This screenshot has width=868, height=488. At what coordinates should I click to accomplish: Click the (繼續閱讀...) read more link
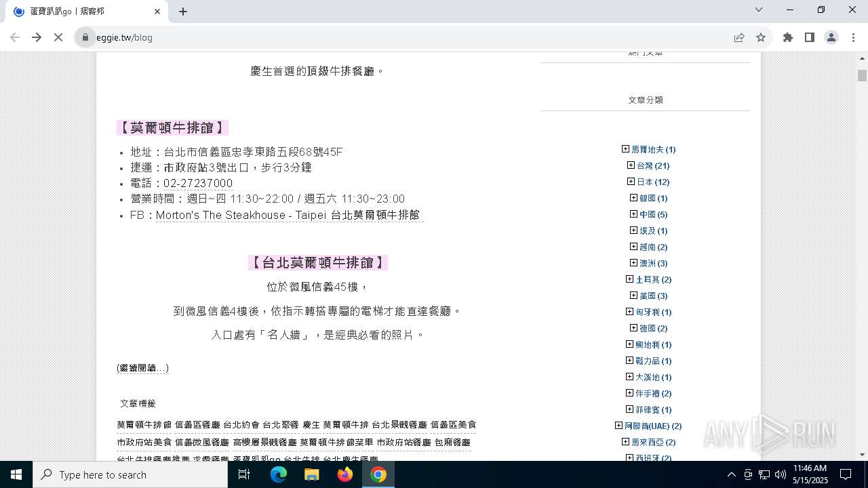(x=142, y=368)
